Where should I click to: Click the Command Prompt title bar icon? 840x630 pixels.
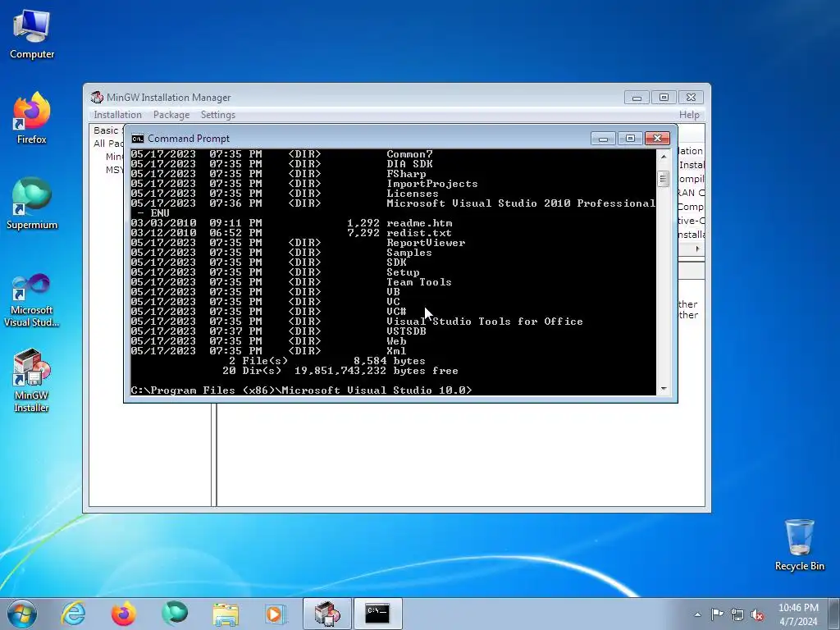pyautogui.click(x=138, y=139)
